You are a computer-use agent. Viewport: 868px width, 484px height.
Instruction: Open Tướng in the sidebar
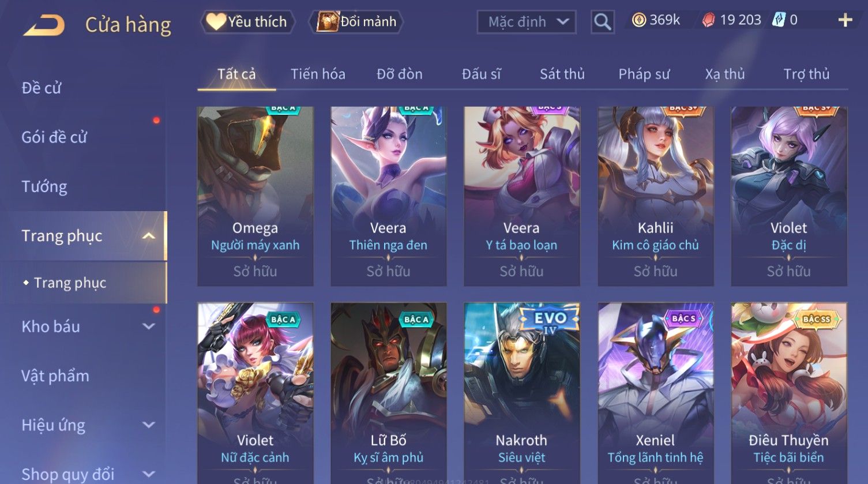tap(44, 187)
